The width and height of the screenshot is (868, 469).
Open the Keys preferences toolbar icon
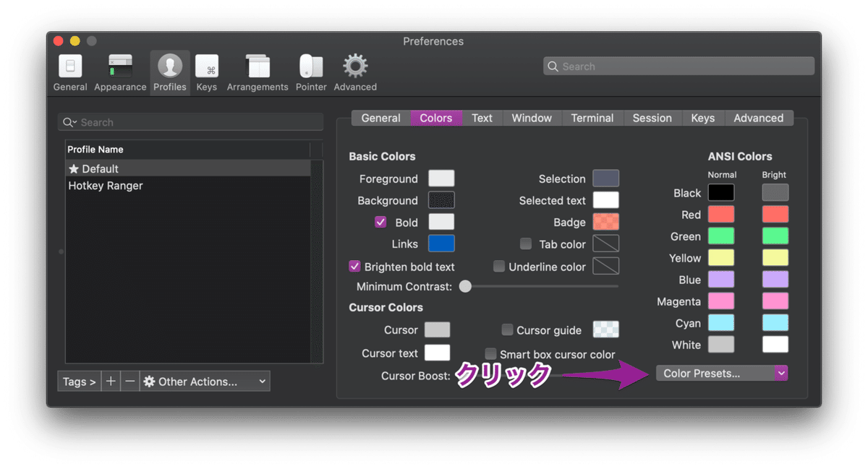click(207, 72)
